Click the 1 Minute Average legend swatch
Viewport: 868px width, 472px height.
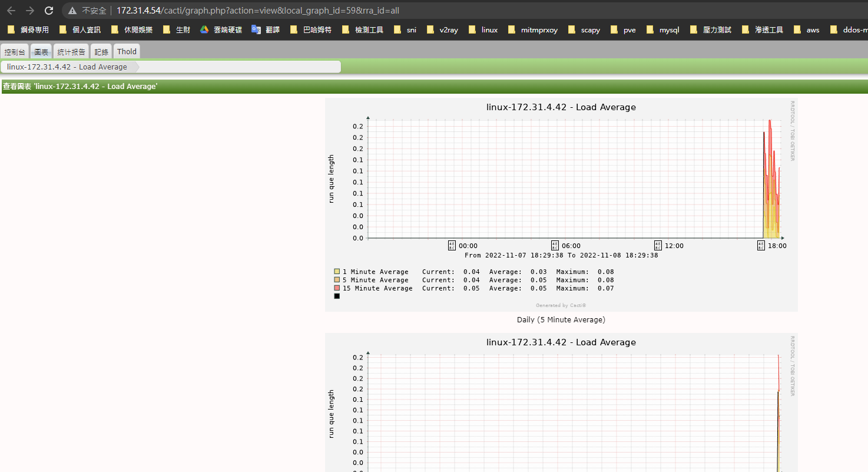coord(337,272)
